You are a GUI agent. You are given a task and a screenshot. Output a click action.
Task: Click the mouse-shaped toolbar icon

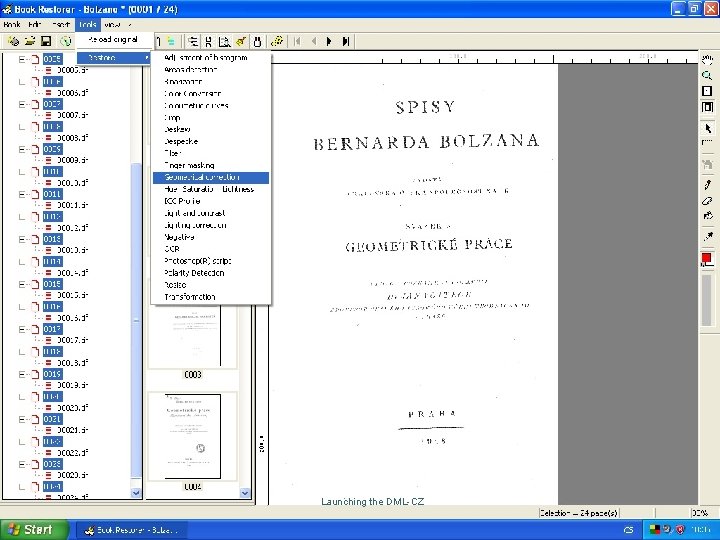[x=257, y=42]
